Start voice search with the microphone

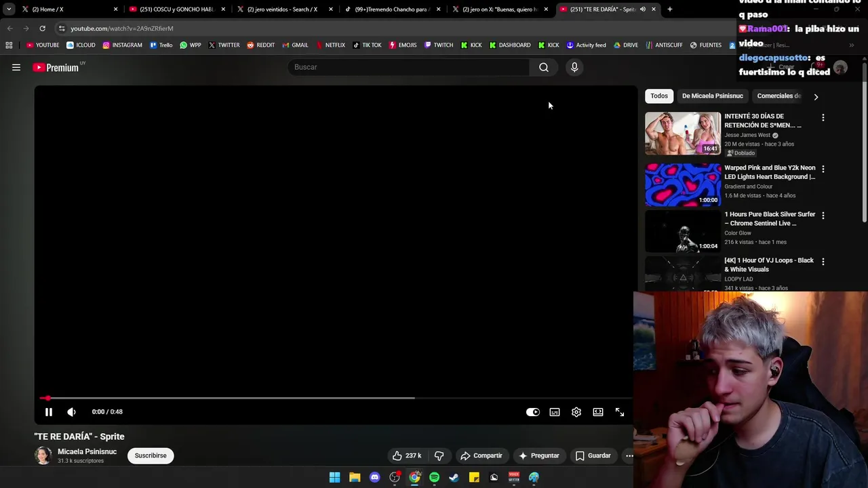point(574,67)
